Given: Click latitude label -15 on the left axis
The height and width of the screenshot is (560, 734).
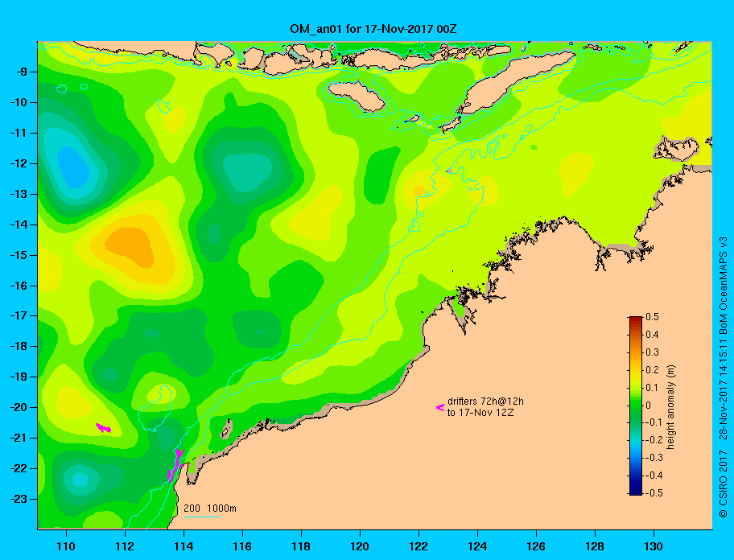Looking at the screenshot, I should click(x=19, y=255).
